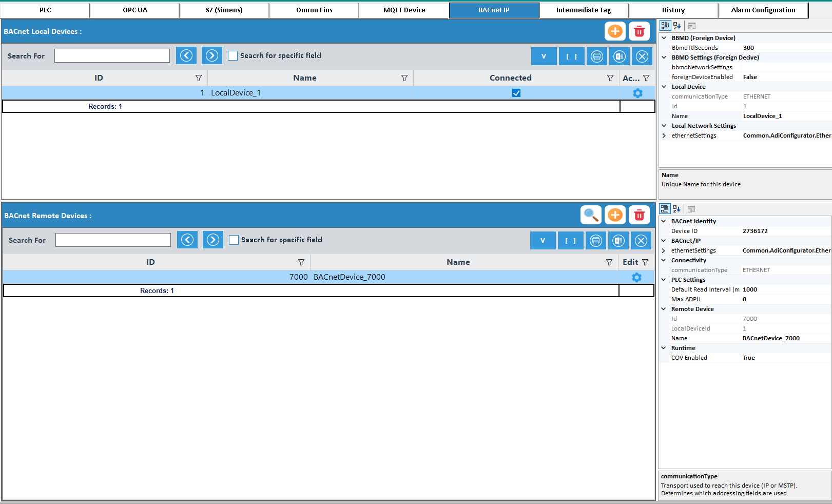The height and width of the screenshot is (504, 832).
Task: Uncheck the Connected box for LocalDevice_1
Action: [516, 93]
